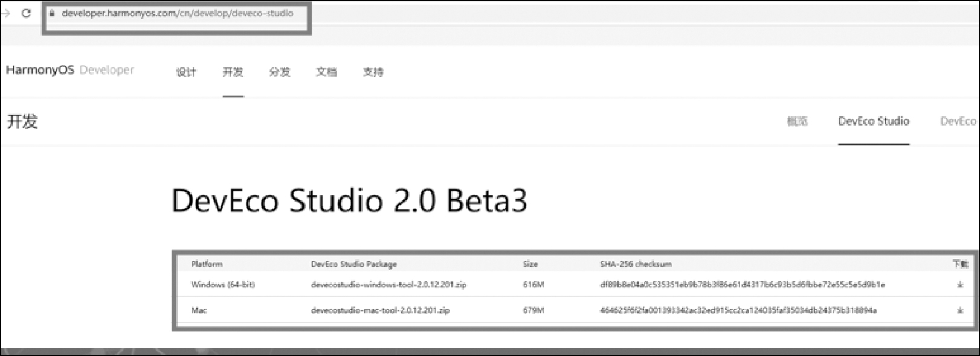Reload the page with the refresh icon
The height and width of the screenshot is (356, 980).
point(26,13)
